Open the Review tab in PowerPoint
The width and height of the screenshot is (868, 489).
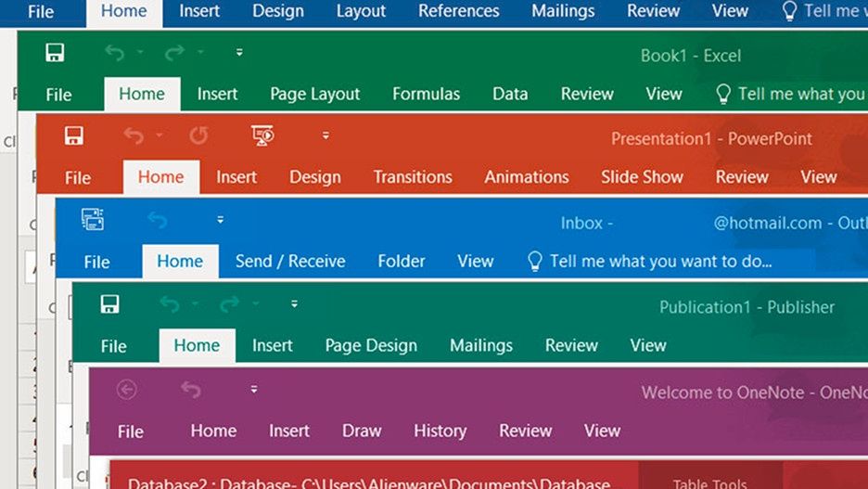(742, 177)
